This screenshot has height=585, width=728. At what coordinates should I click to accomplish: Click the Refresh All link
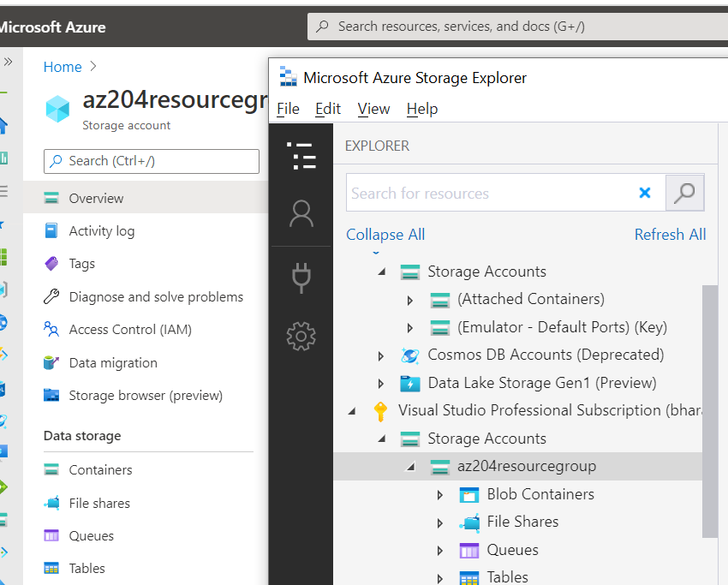click(x=670, y=235)
